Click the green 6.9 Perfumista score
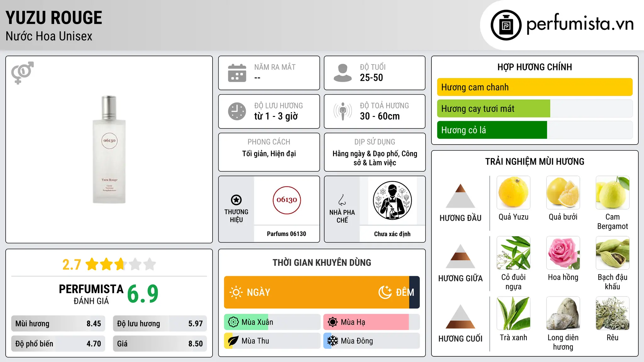Screen dimensions: 644x362 click(x=143, y=294)
